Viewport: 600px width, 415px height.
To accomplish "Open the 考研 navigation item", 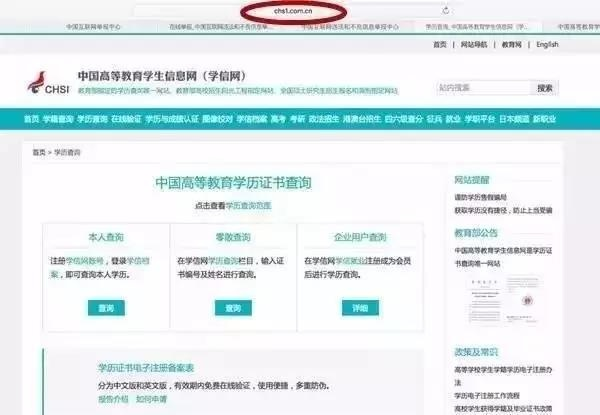I will click(297, 119).
